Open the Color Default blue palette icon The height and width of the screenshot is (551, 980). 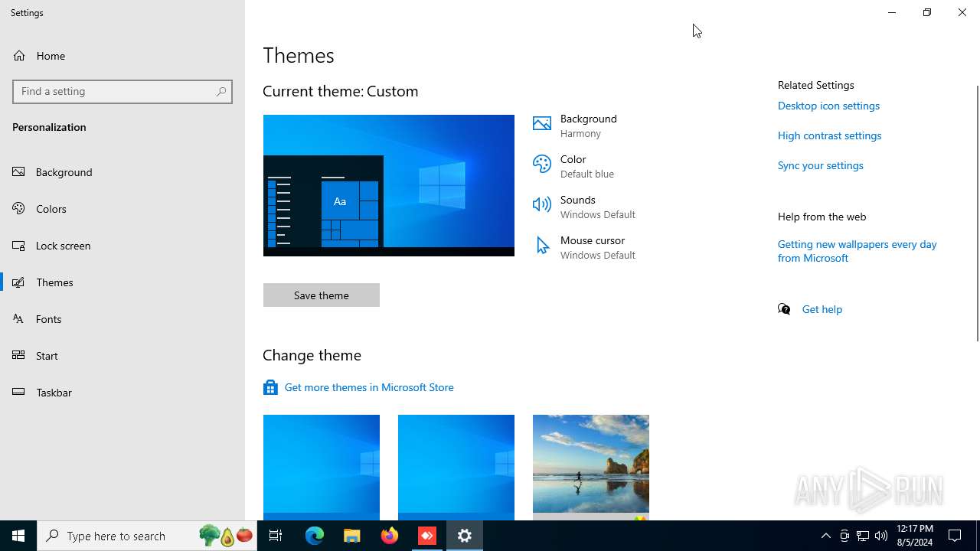point(542,165)
